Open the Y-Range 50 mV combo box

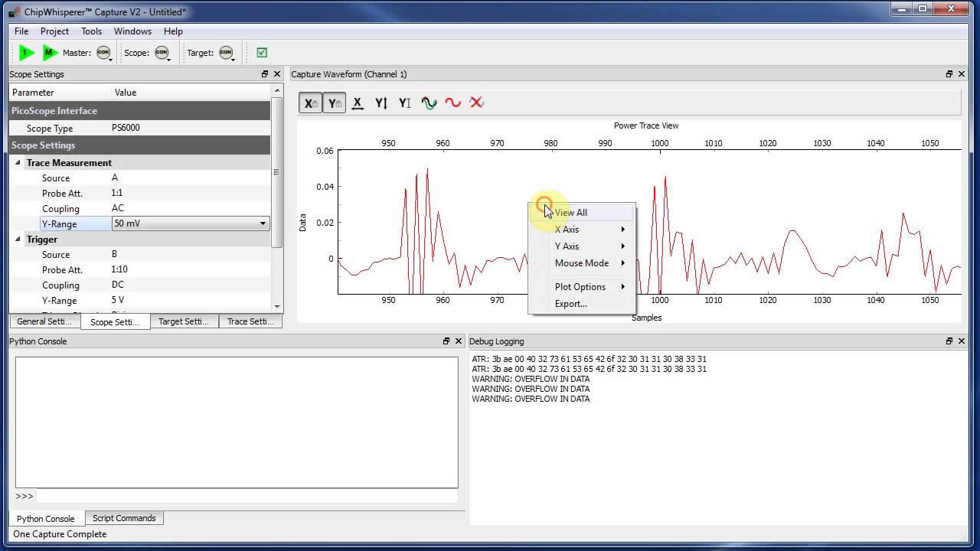pos(190,223)
